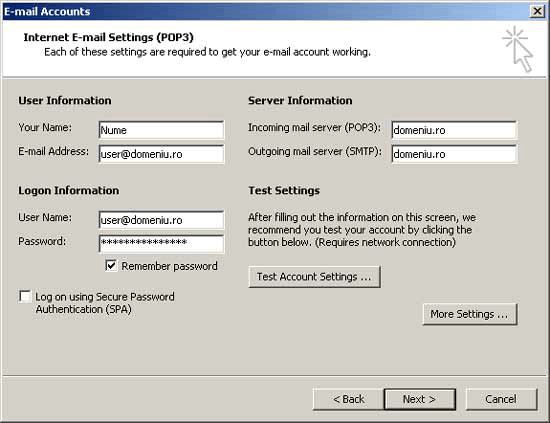Focus the Password field
This screenshot has width=550, height=423.
pos(161,243)
